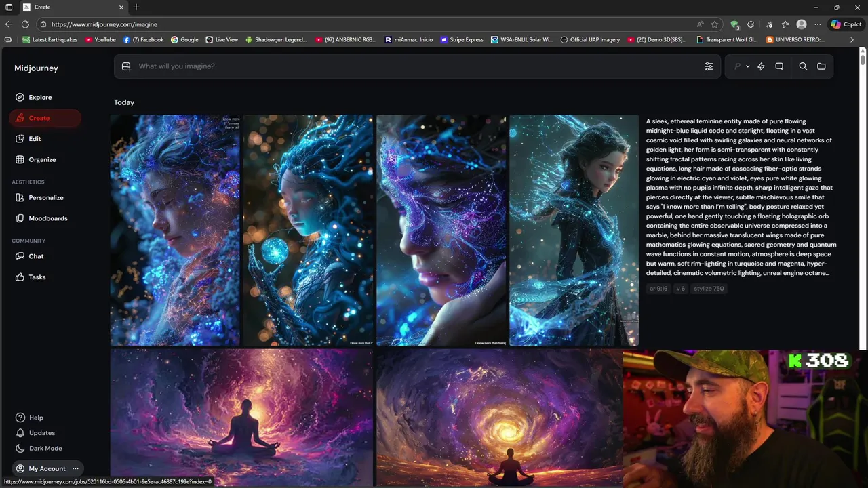Viewport: 868px width, 488px height.
Task: Open the favorites list star icon
Action: coord(785,24)
